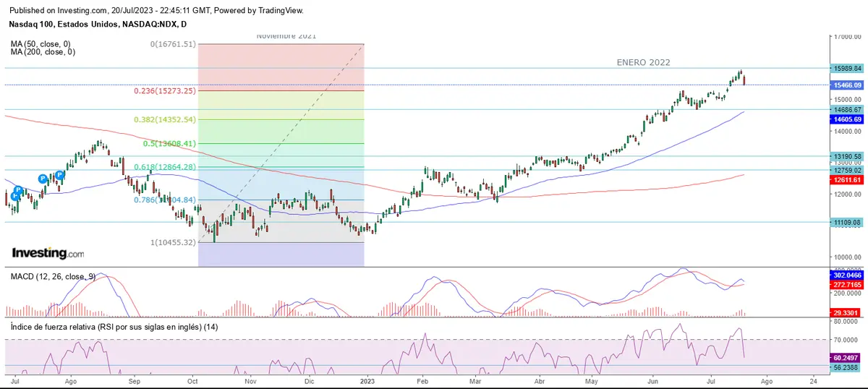
Task: Select the 60.2497 RSI value tag
Action: tap(847, 358)
